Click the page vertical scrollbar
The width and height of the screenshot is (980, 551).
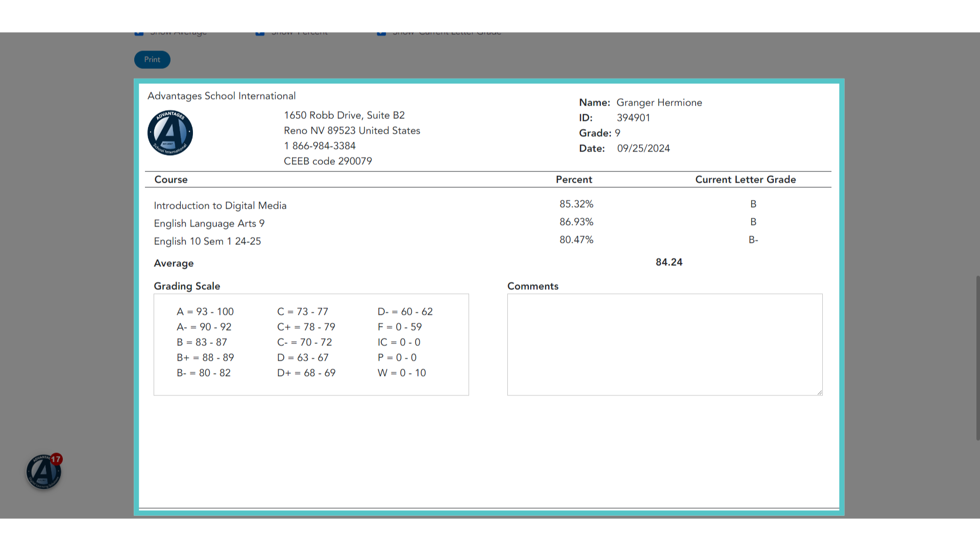coord(977,357)
